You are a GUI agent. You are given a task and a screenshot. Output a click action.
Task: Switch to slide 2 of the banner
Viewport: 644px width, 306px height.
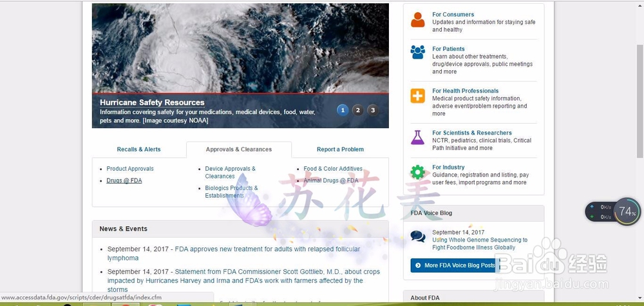tap(357, 110)
